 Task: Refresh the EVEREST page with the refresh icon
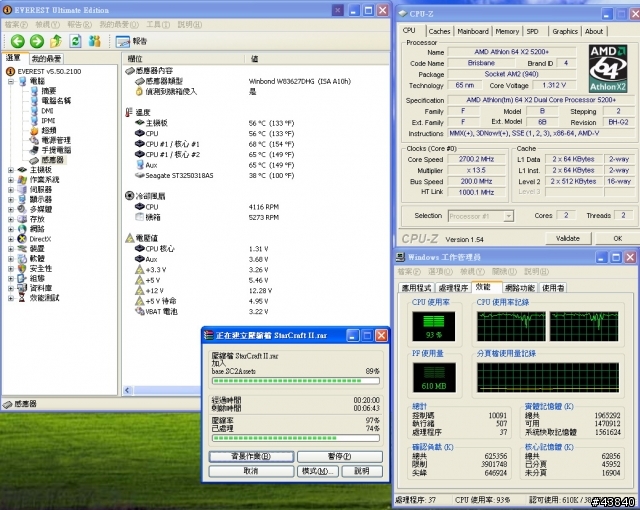pyautogui.click(x=76, y=41)
